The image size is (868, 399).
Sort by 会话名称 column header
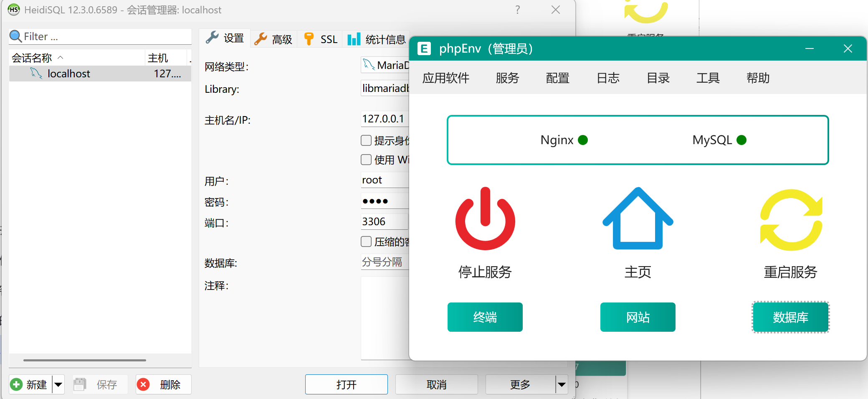[77, 58]
